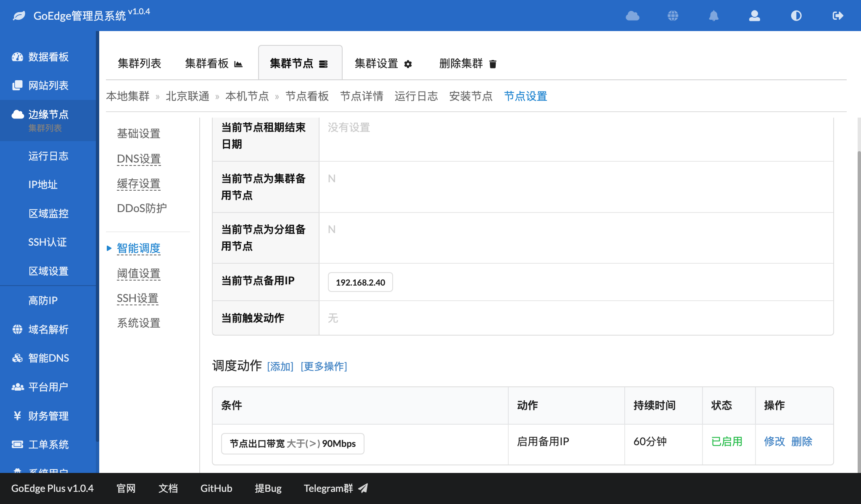
Task: Go to 北京联通 breadcrumb
Action: coord(188,97)
